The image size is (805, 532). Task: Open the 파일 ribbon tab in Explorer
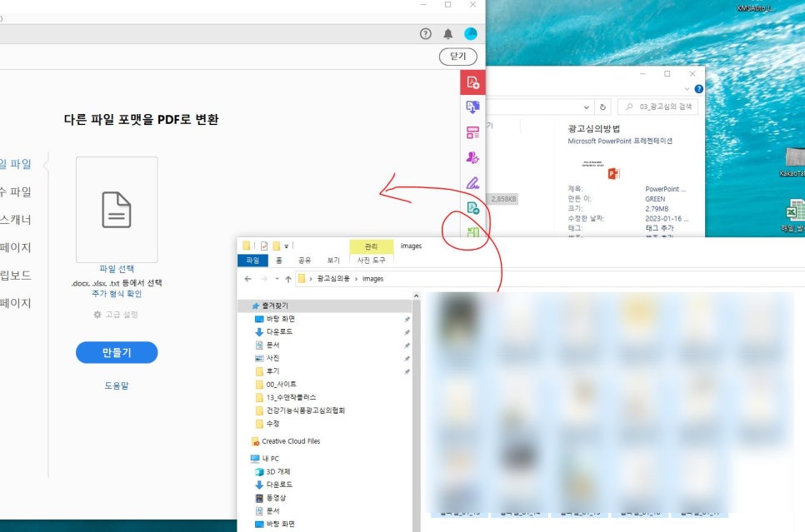click(252, 261)
